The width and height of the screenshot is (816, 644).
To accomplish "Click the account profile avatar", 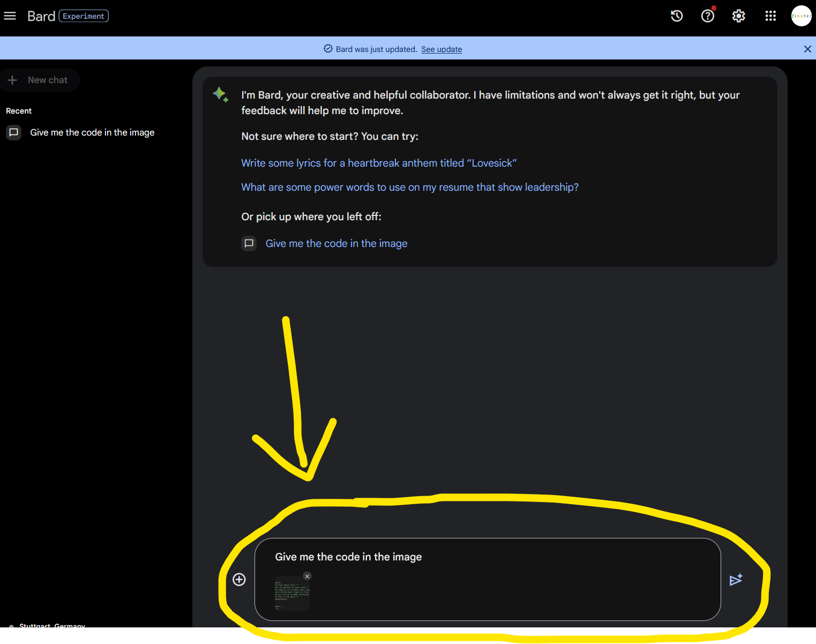I will (801, 16).
